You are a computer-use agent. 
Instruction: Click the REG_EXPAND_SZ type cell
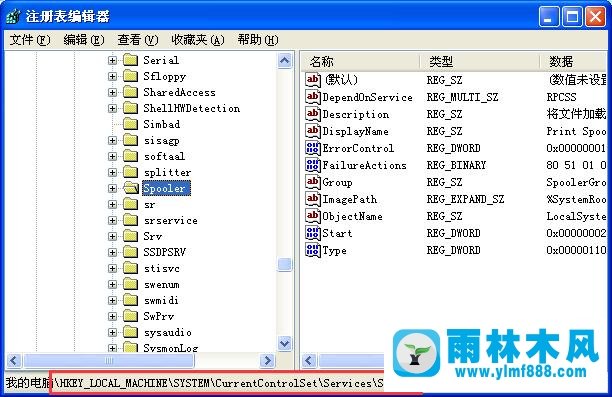click(465, 199)
